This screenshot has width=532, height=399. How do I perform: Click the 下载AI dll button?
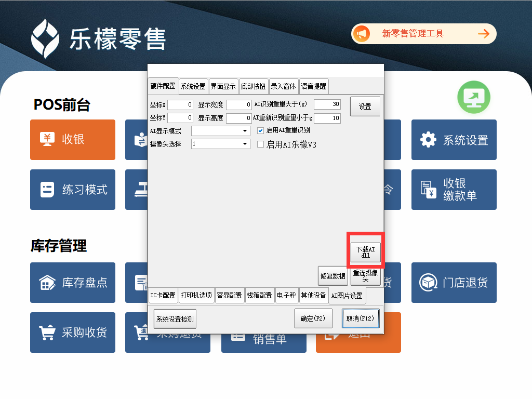[x=365, y=252]
